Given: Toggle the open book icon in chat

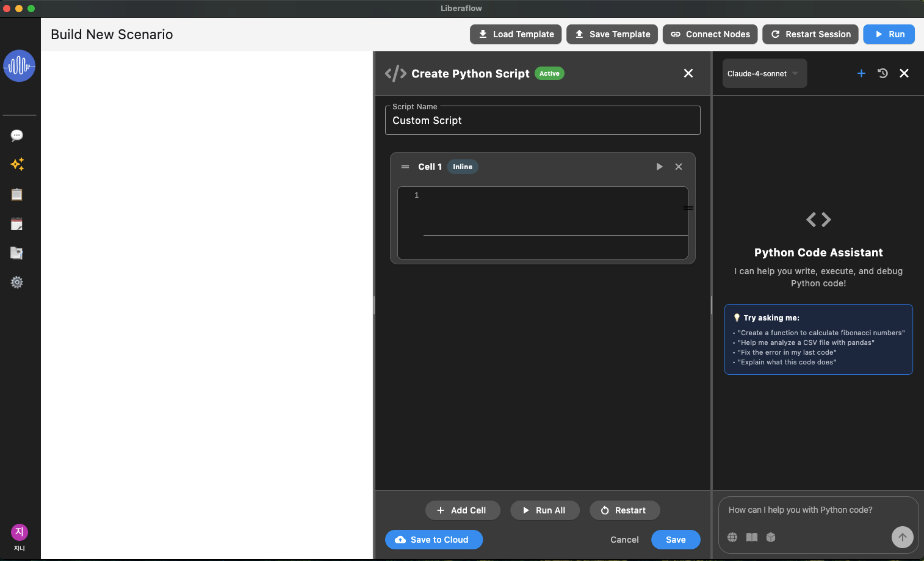Looking at the screenshot, I should tap(752, 537).
